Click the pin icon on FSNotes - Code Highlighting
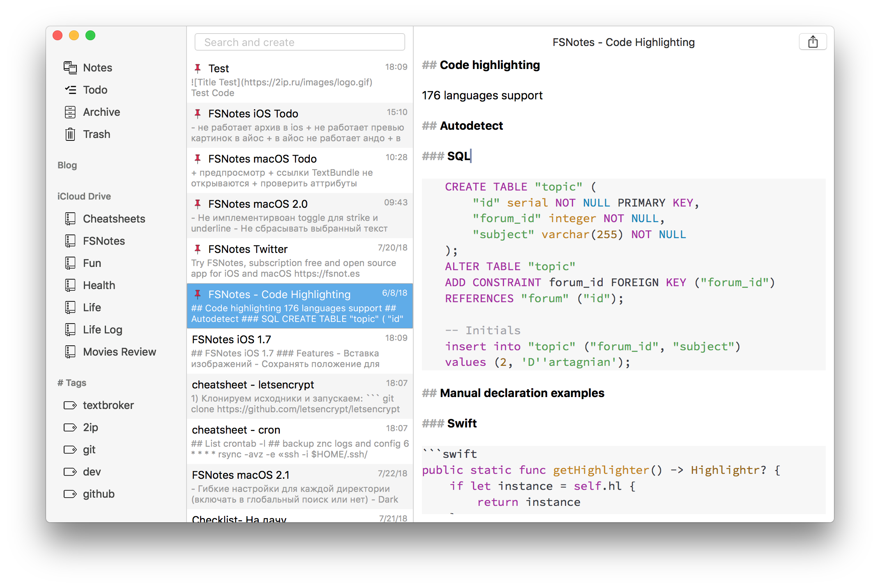The image size is (880, 588). pyautogui.click(x=198, y=294)
